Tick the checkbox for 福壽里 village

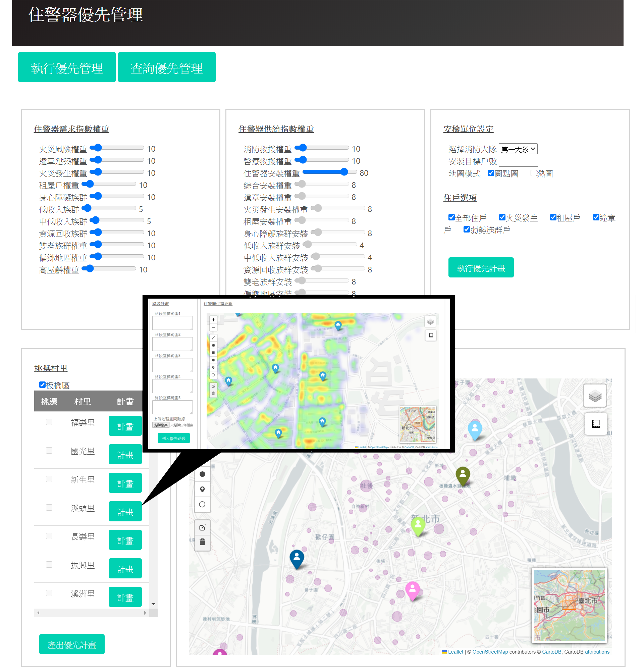point(49,422)
